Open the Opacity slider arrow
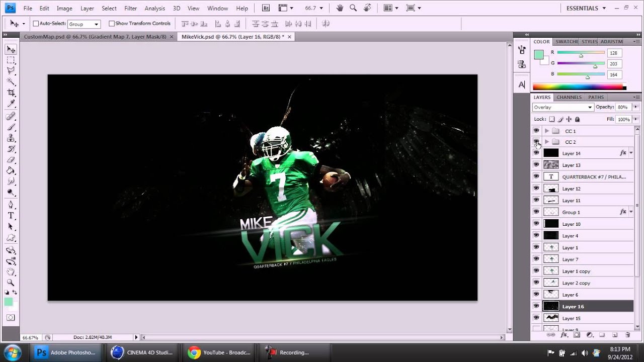This screenshot has width=644, height=362. [x=635, y=107]
